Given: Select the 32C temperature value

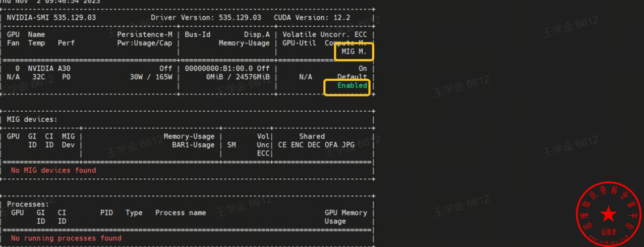Looking at the screenshot, I should [38, 77].
